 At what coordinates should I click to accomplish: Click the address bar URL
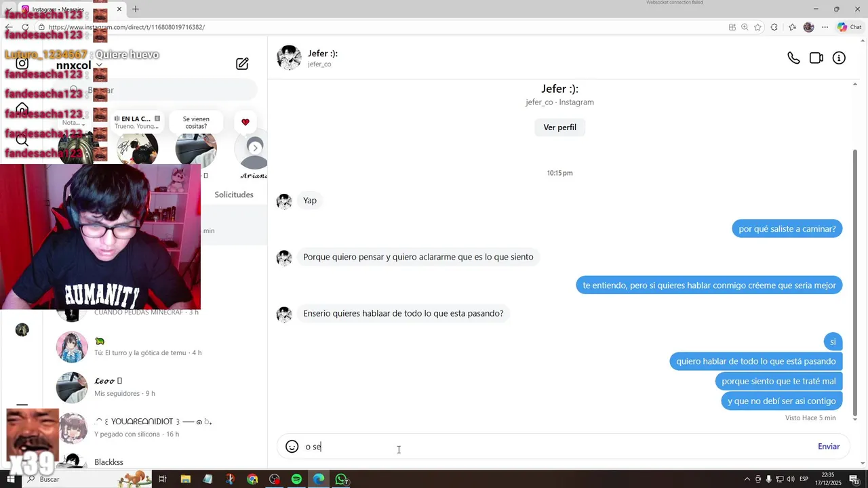click(x=127, y=27)
